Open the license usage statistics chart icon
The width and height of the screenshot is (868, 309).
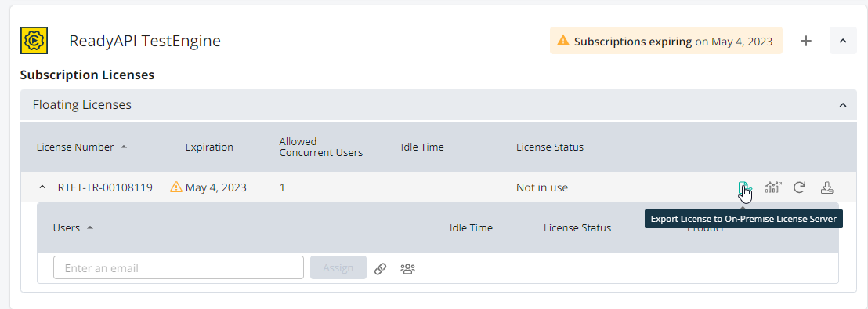pos(772,187)
